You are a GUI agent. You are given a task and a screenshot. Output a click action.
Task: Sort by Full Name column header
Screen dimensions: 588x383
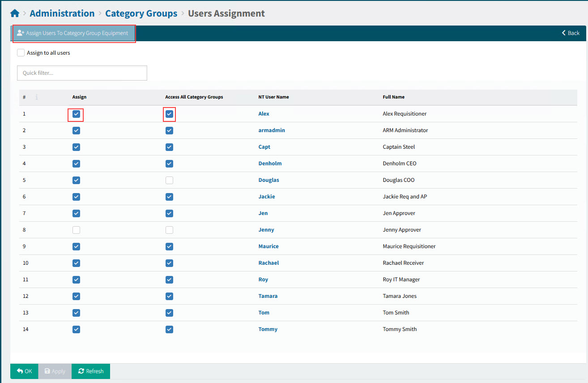(393, 97)
